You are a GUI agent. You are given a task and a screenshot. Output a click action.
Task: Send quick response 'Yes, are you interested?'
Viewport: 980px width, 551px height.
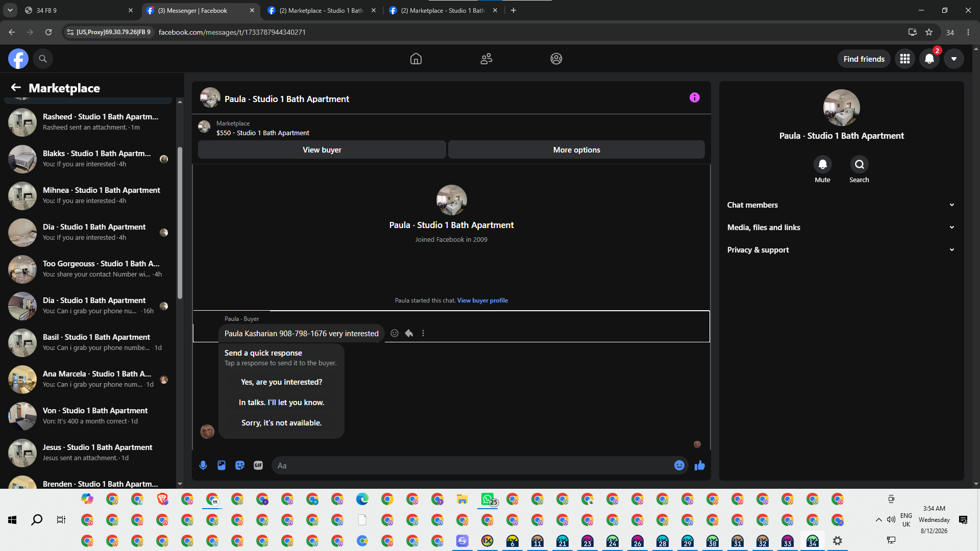[x=281, y=382]
